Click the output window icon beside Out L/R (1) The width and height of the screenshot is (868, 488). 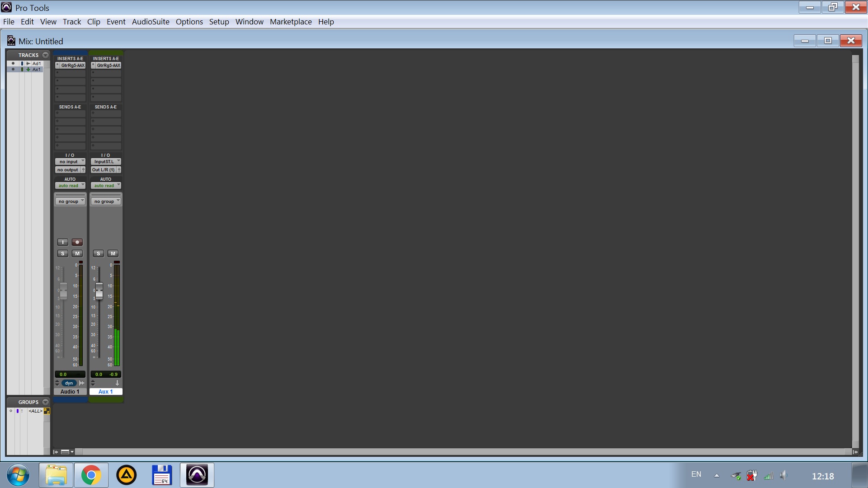coord(119,170)
